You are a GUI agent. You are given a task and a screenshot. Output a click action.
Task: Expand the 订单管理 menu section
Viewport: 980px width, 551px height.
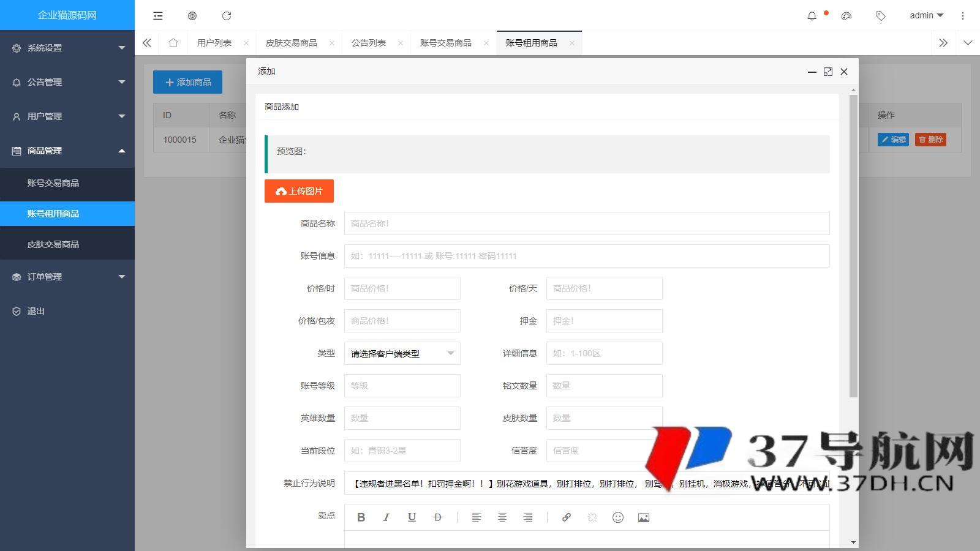67,276
